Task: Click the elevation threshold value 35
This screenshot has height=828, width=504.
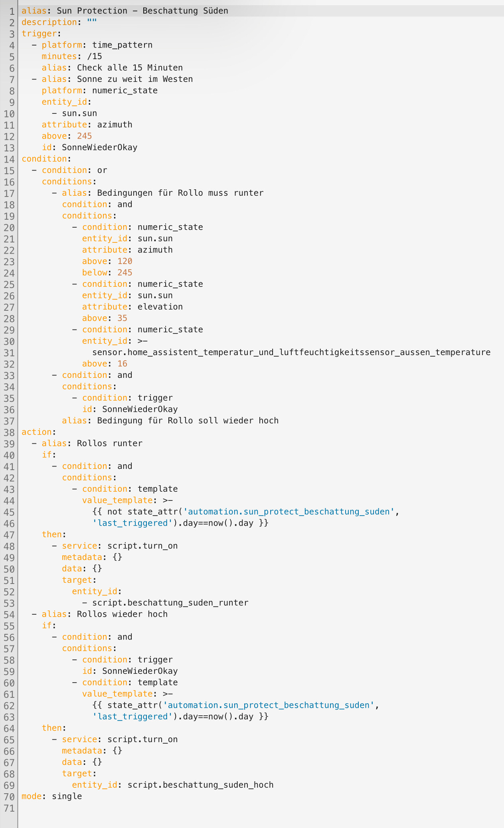Action: click(x=122, y=318)
